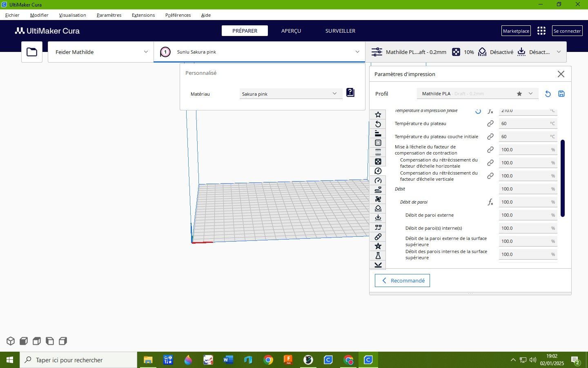Switch to 3D view cube icon
The height and width of the screenshot is (368, 588).
coord(11,341)
